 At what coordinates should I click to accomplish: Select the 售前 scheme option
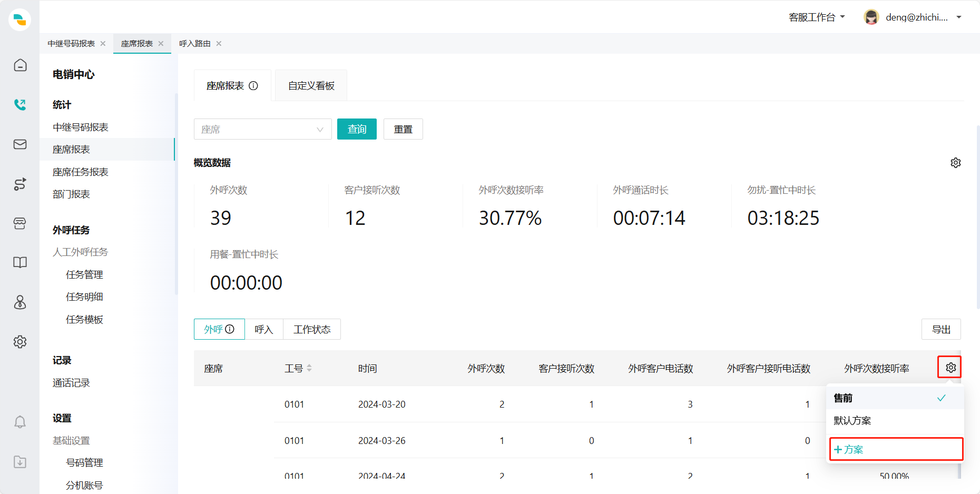pyautogui.click(x=895, y=398)
